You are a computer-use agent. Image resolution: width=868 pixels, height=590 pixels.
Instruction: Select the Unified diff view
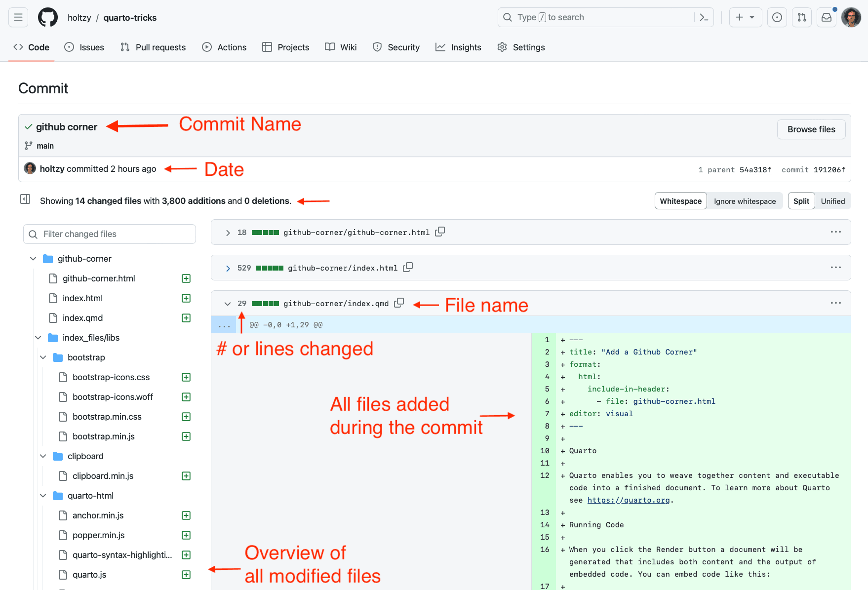[x=832, y=201]
